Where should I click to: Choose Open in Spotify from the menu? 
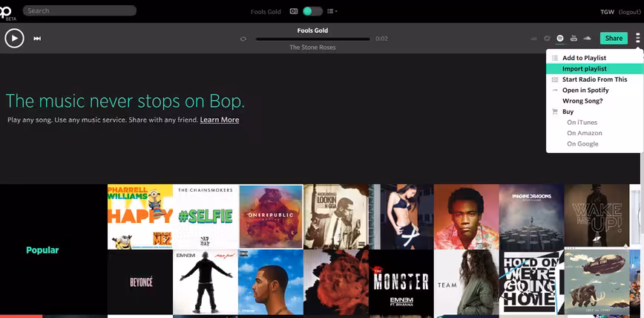tap(594, 90)
